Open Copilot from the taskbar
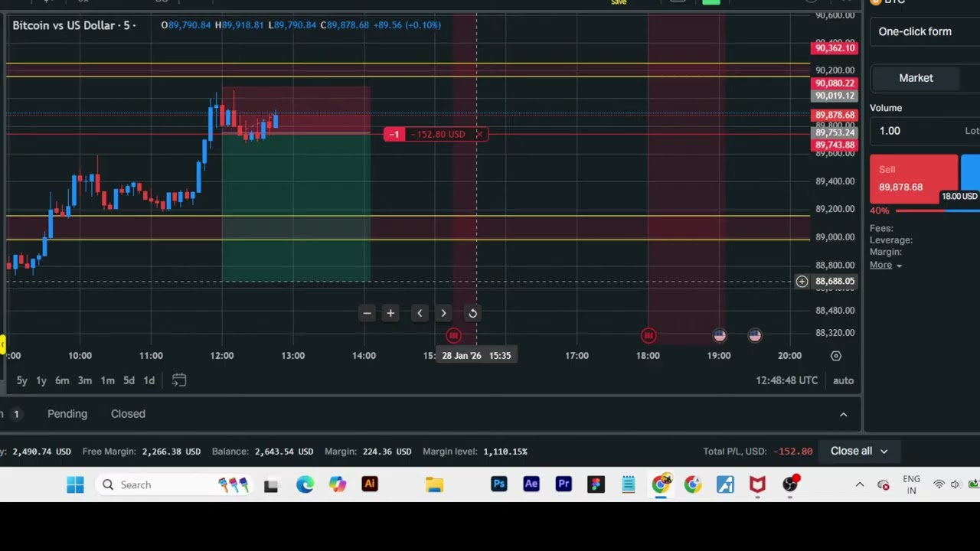 338,485
